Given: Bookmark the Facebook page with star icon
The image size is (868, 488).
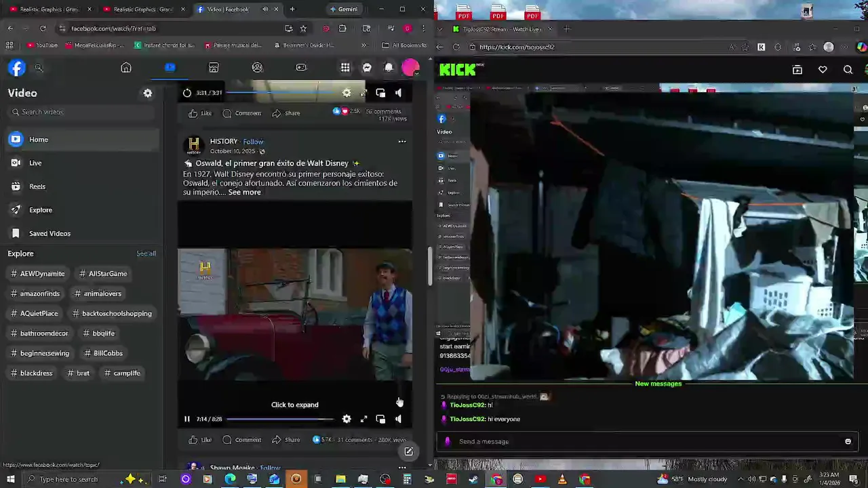Looking at the screenshot, I should click(303, 28).
